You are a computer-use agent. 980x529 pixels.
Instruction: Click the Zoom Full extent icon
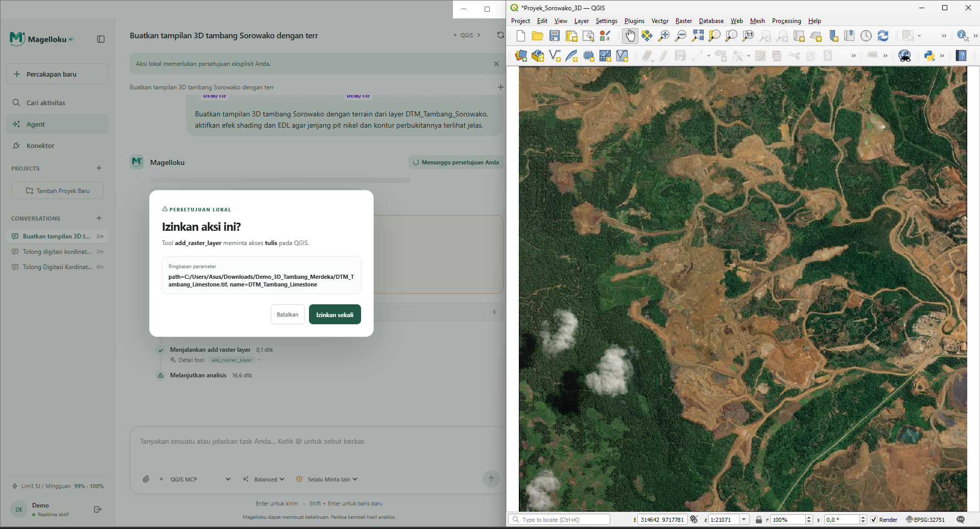tap(698, 36)
